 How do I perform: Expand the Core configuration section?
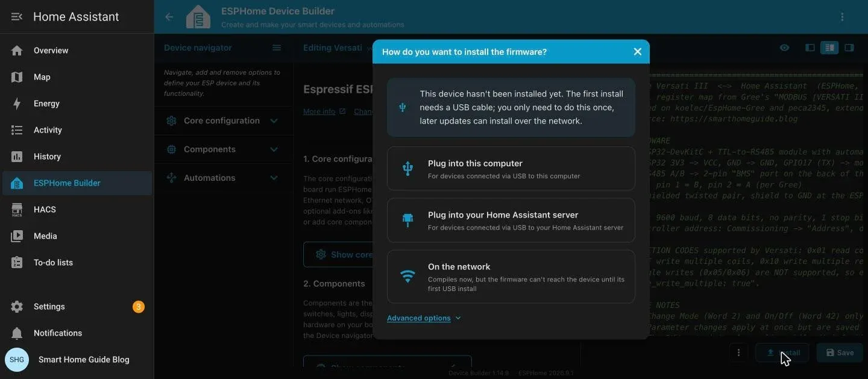tap(224, 121)
